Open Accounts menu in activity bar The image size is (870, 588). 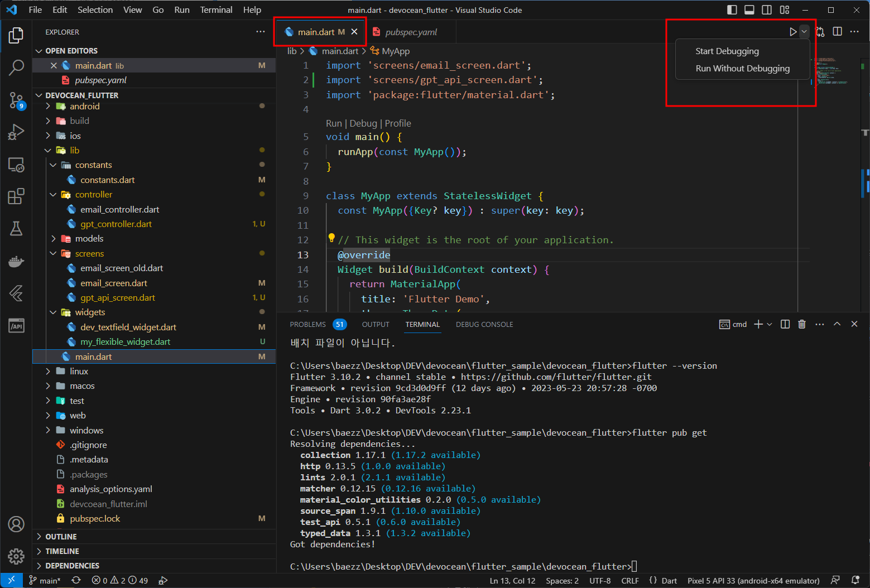[x=16, y=524]
